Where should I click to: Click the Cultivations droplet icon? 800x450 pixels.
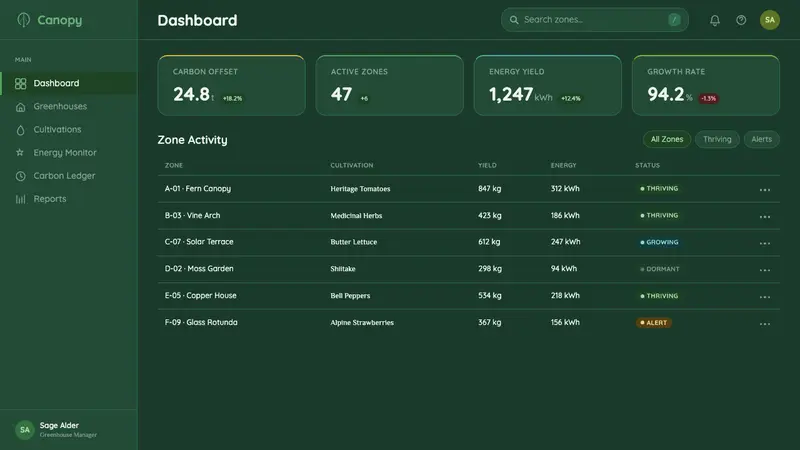point(20,130)
